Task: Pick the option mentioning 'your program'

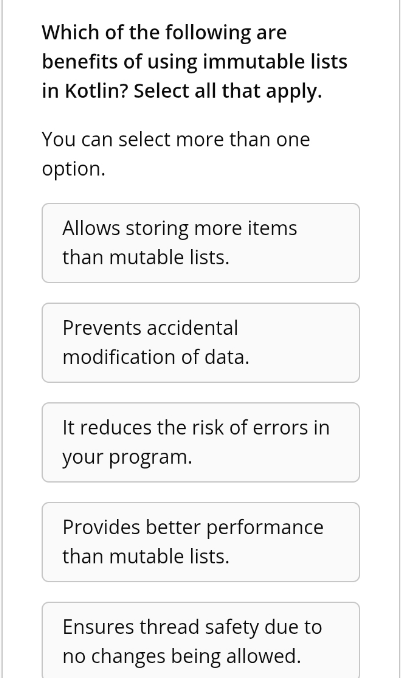Action: click(201, 442)
